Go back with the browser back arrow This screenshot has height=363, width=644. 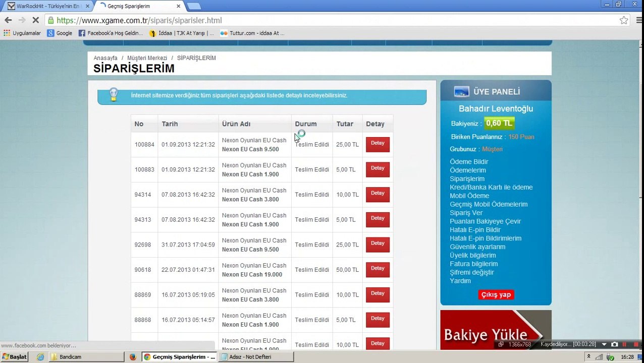(x=8, y=20)
